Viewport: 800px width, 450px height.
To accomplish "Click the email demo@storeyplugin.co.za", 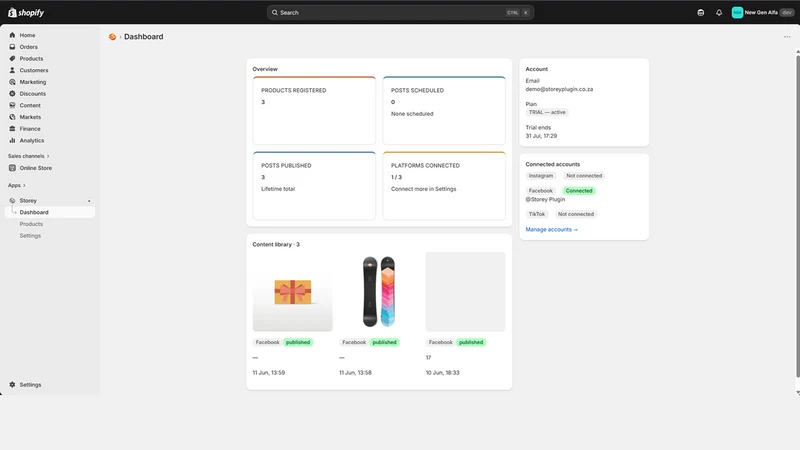I will click(559, 89).
